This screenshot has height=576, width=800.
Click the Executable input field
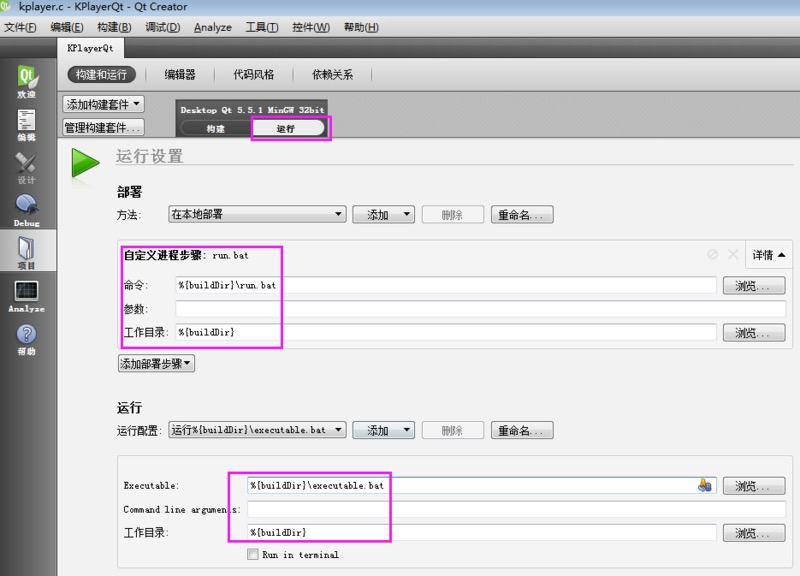482,485
